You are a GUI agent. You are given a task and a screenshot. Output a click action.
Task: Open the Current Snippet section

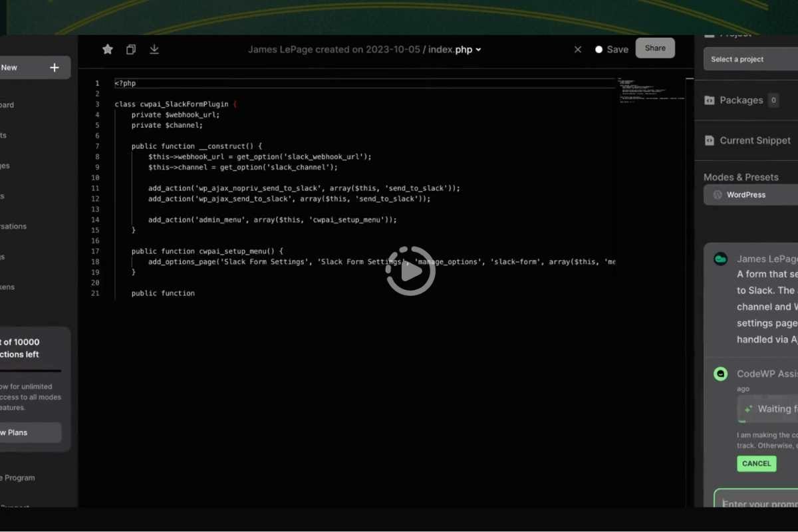[x=747, y=140]
